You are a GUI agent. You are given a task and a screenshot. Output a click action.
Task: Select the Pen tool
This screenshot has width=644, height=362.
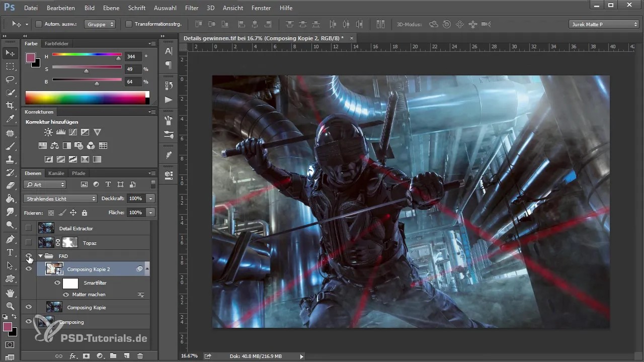[x=10, y=239]
